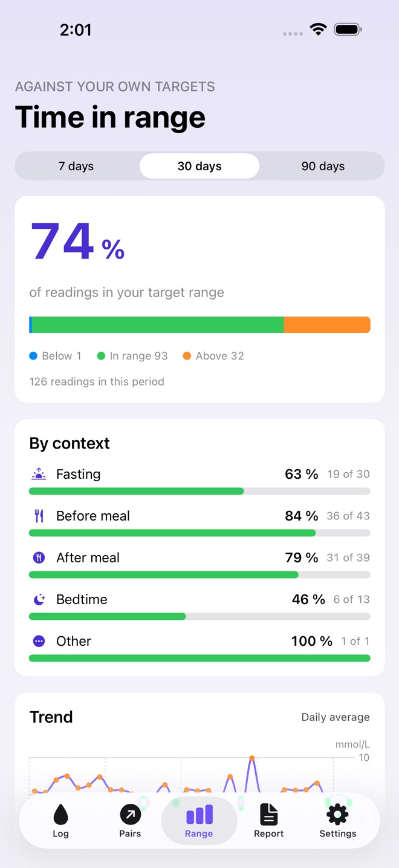Tap the Daily average label in Trend
Image resolution: width=399 pixels, height=868 pixels.
336,717
